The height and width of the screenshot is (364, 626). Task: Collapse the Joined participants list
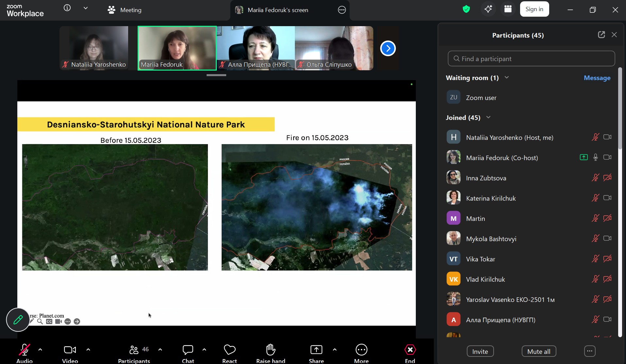click(x=488, y=117)
